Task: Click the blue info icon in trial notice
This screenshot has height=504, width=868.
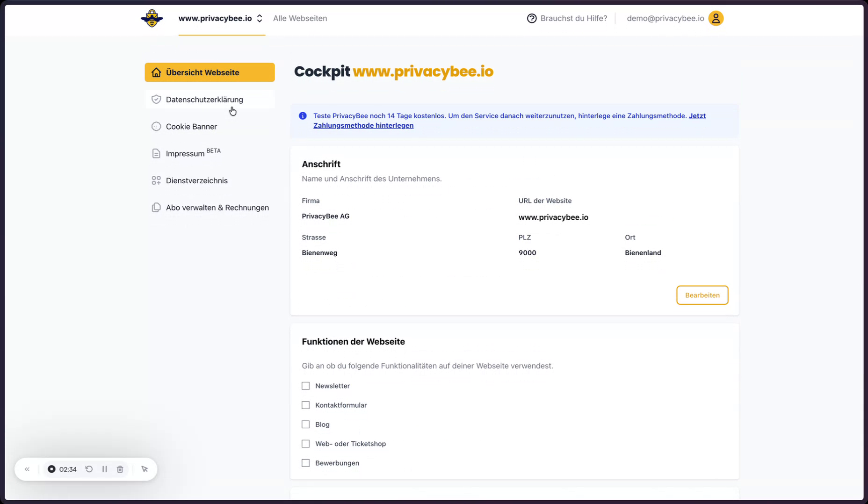Action: tap(303, 116)
